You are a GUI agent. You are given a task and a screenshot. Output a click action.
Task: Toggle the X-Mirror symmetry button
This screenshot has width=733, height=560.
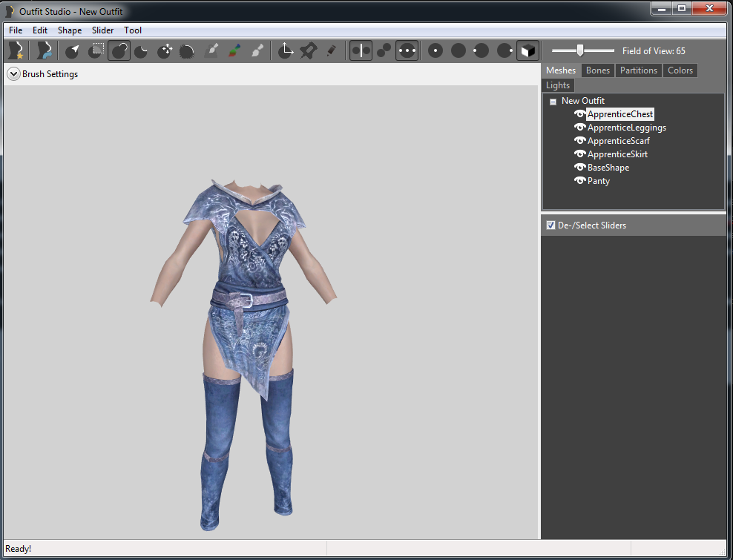point(361,50)
